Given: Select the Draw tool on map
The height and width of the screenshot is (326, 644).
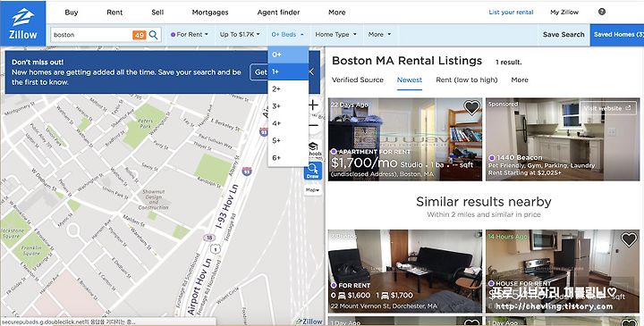Looking at the screenshot, I should 312,171.
